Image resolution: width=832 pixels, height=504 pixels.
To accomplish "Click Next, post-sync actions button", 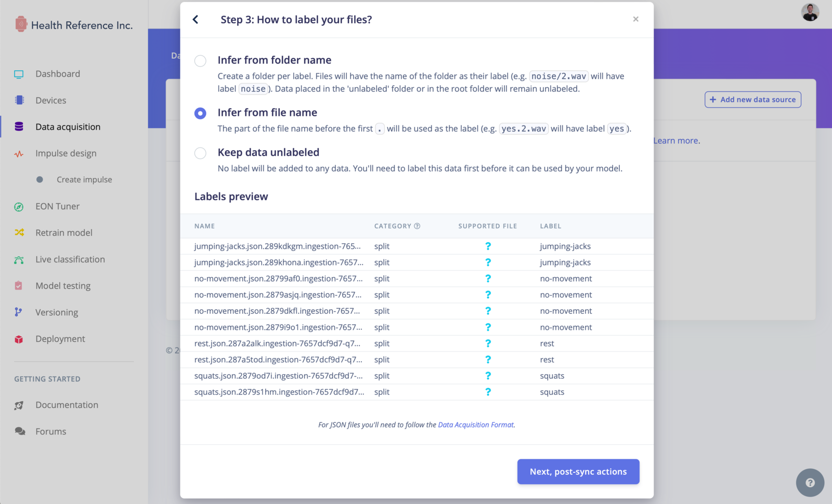I will (x=578, y=472).
